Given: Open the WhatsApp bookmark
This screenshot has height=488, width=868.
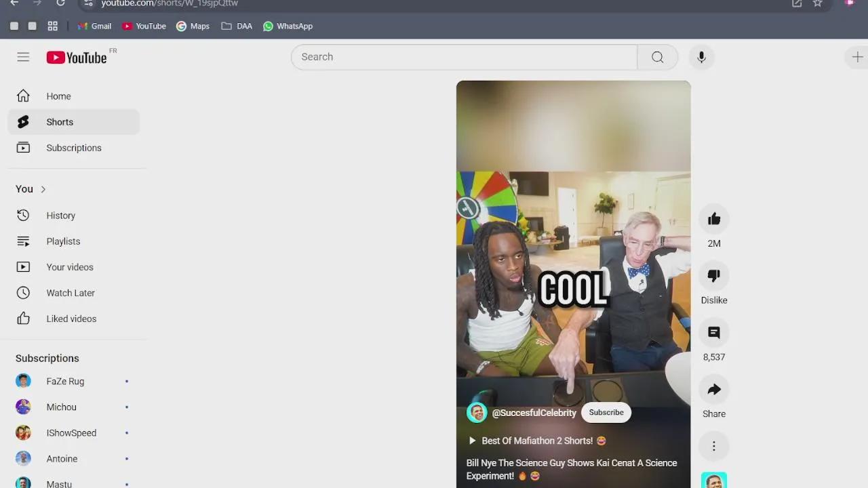Looking at the screenshot, I should pyautogui.click(x=288, y=26).
